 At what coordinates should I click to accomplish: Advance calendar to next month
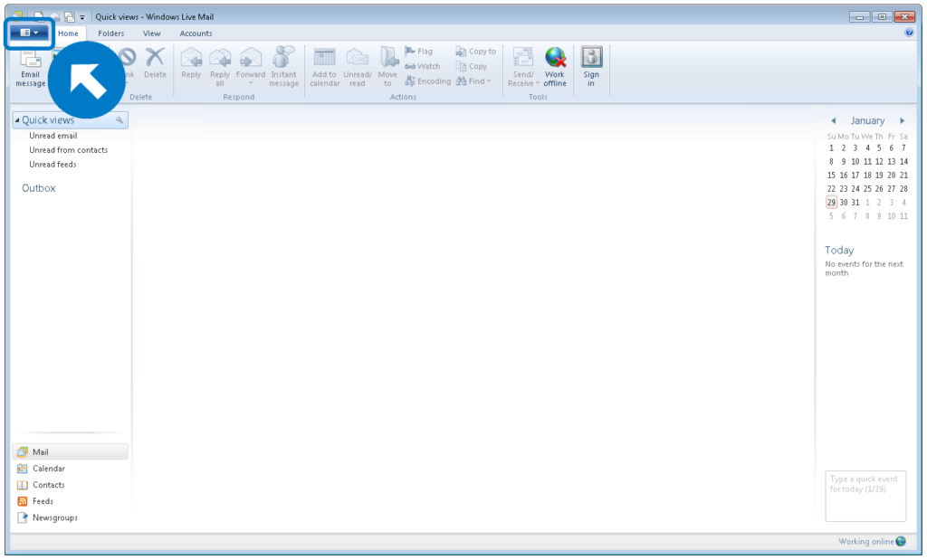pos(903,119)
